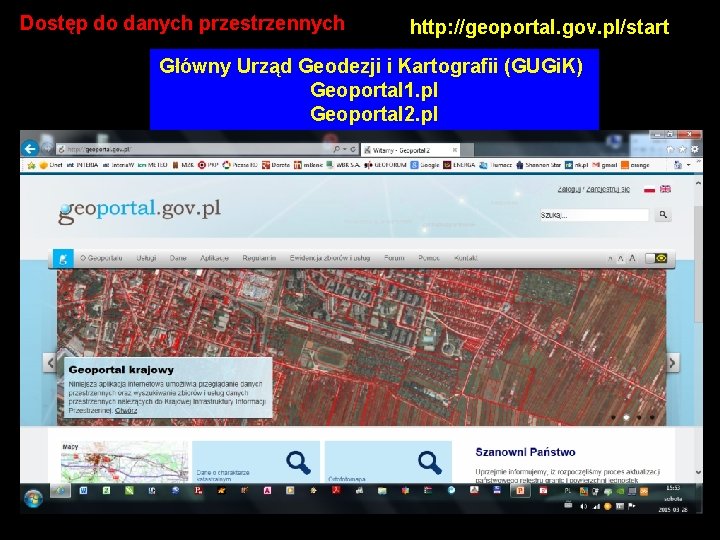
Task: Open the O Geoportalu menu item
Action: point(101,258)
